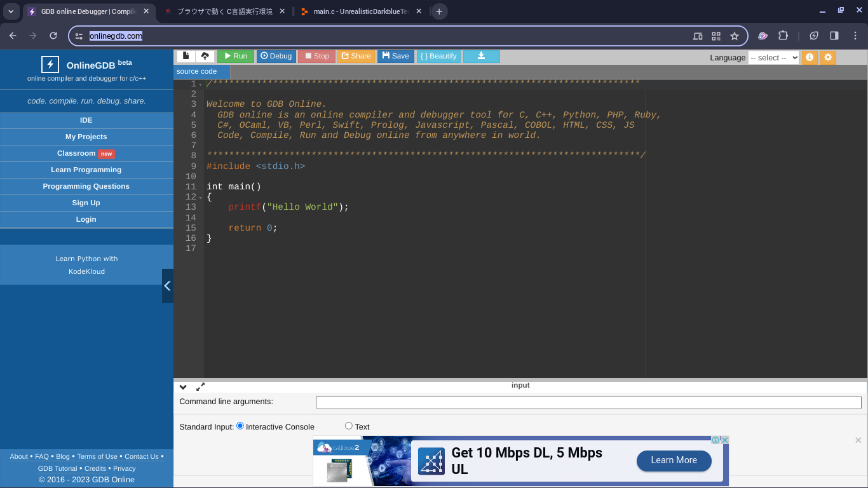868x488 pixels.
Task: Beautify the code with the Beautify button
Action: click(x=438, y=57)
